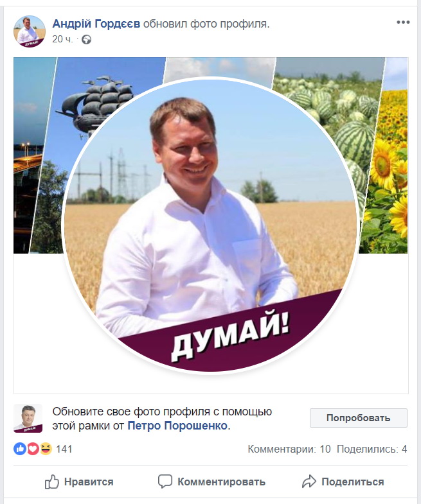The image size is (421, 504).
Task: Open the Петро Порошенко page link
Action: (x=177, y=426)
